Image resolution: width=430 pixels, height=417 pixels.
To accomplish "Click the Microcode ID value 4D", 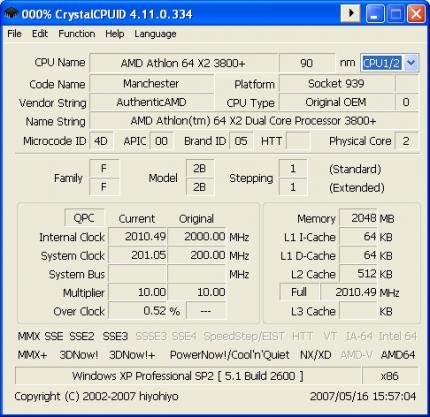I will tap(101, 141).
